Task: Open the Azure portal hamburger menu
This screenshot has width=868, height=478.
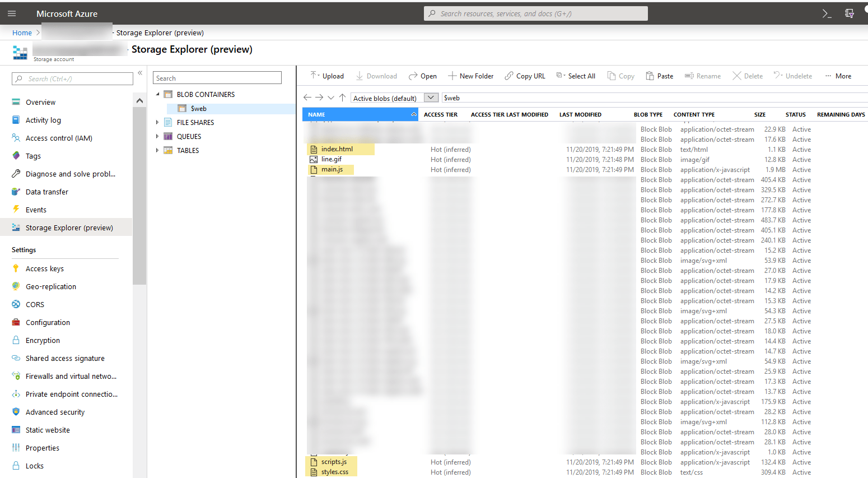Action: pyautogui.click(x=12, y=13)
